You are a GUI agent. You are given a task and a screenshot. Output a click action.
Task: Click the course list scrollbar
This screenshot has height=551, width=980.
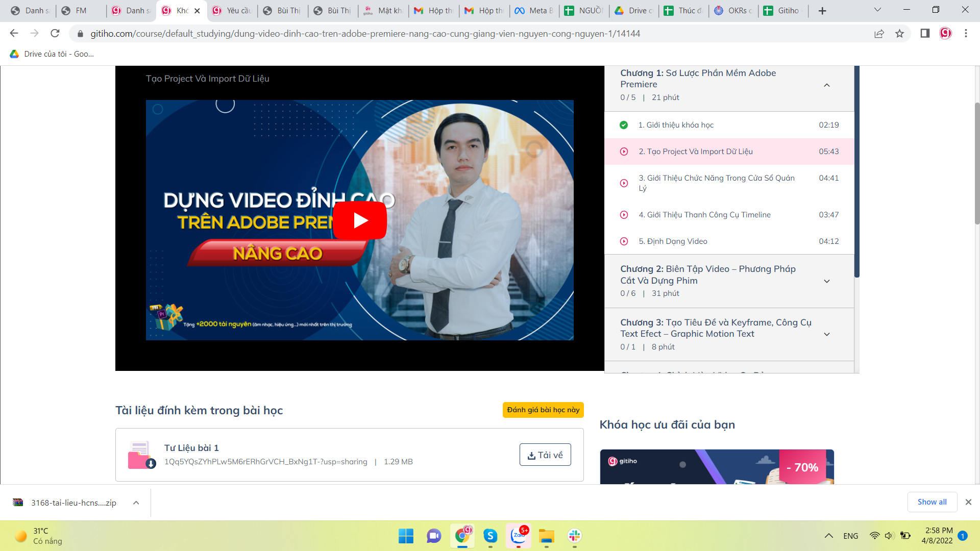856,171
